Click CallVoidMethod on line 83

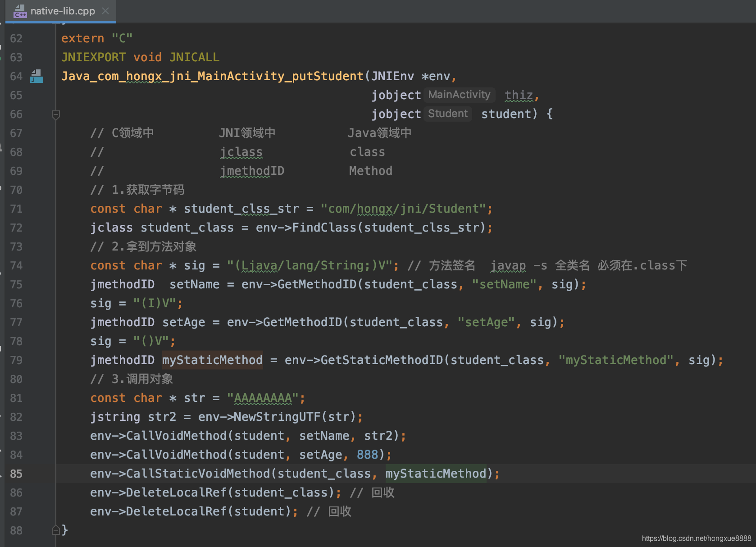pyautogui.click(x=176, y=436)
